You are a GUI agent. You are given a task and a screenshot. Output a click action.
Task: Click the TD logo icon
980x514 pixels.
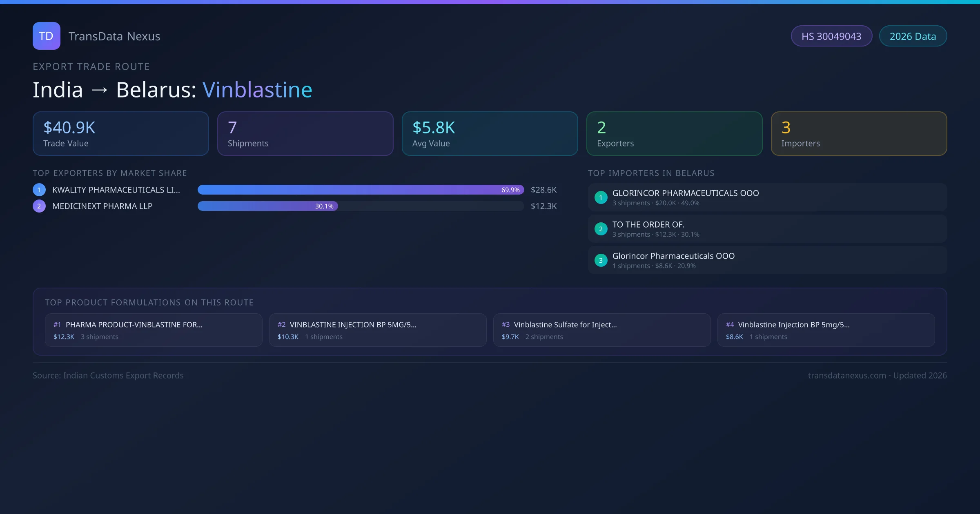point(46,36)
